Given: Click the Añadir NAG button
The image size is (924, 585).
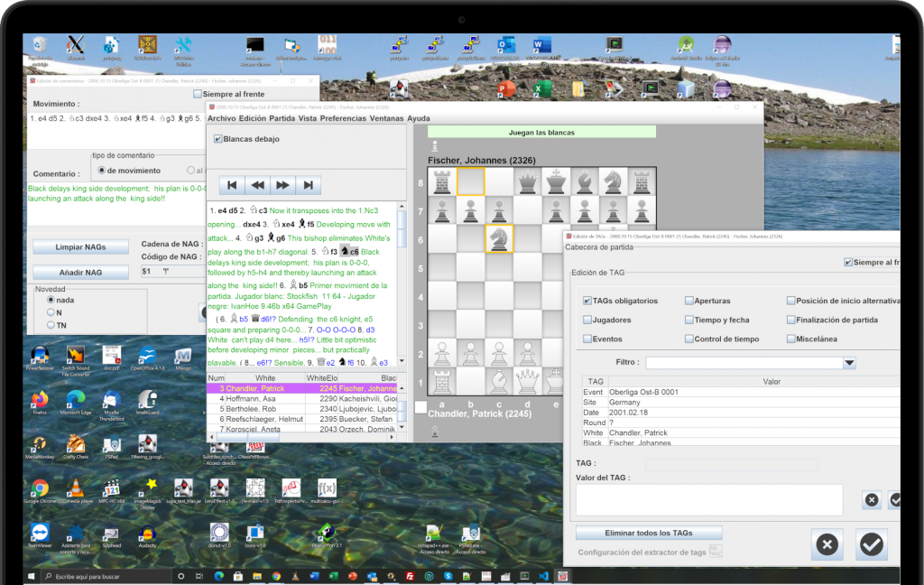Looking at the screenshot, I should pyautogui.click(x=80, y=273).
